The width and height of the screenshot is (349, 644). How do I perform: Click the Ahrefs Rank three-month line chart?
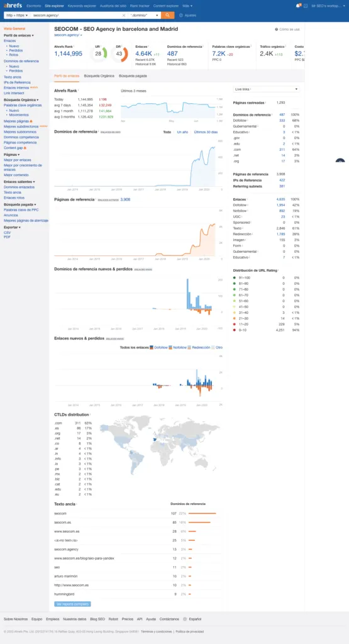[167, 108]
